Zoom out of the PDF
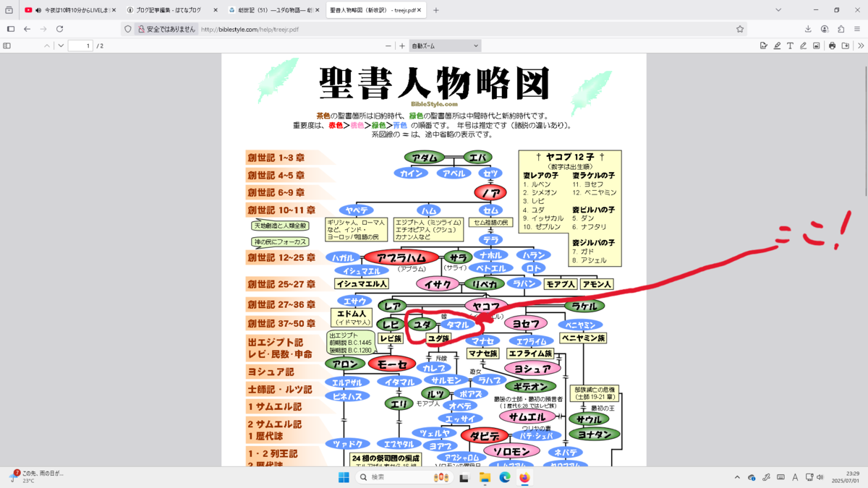 click(x=388, y=46)
